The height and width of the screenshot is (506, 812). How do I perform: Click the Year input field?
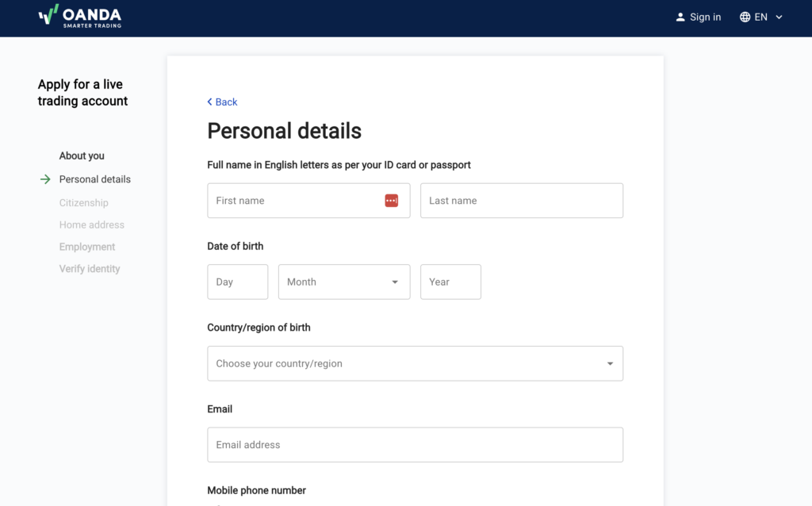450,282
